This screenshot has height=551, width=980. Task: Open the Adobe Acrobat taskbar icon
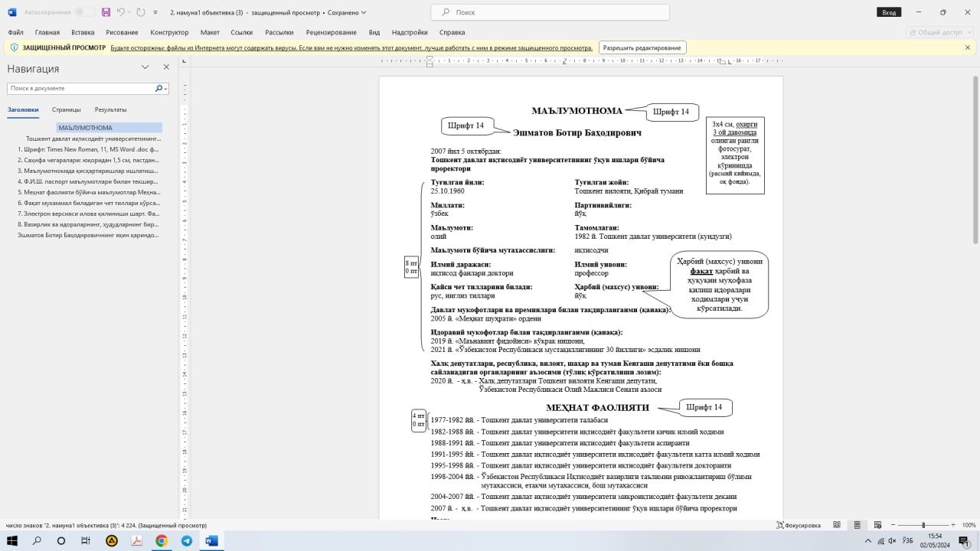pyautogui.click(x=136, y=541)
